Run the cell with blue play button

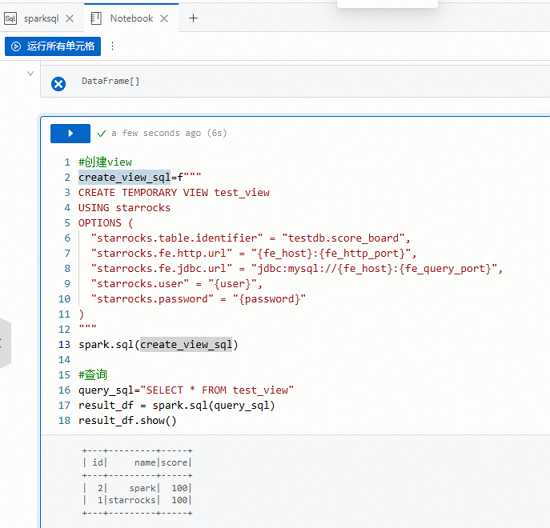coord(71,133)
